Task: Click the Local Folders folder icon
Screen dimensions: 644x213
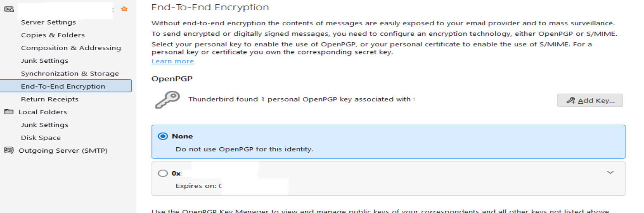Action: 8,112
